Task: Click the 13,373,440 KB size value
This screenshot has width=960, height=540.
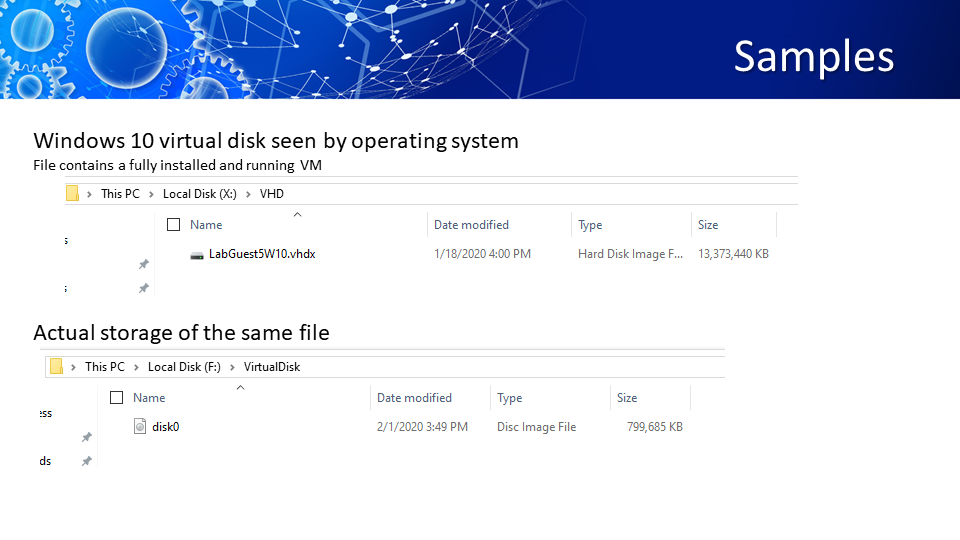Action: [x=733, y=253]
